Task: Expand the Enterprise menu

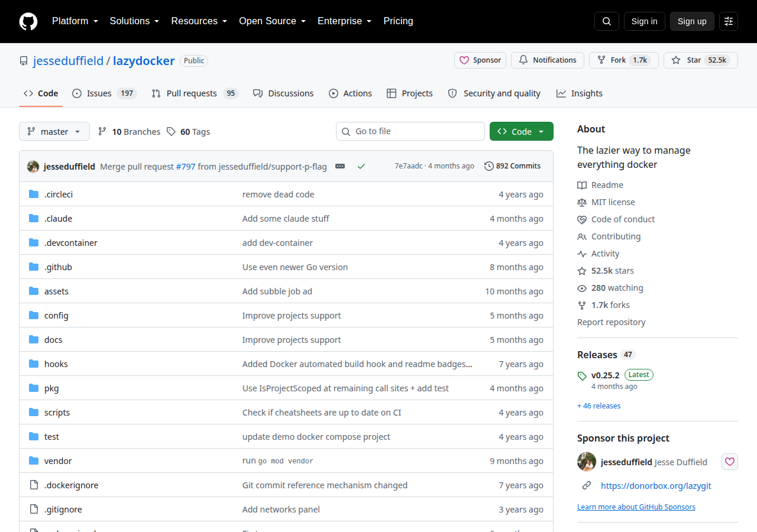Action: [344, 21]
